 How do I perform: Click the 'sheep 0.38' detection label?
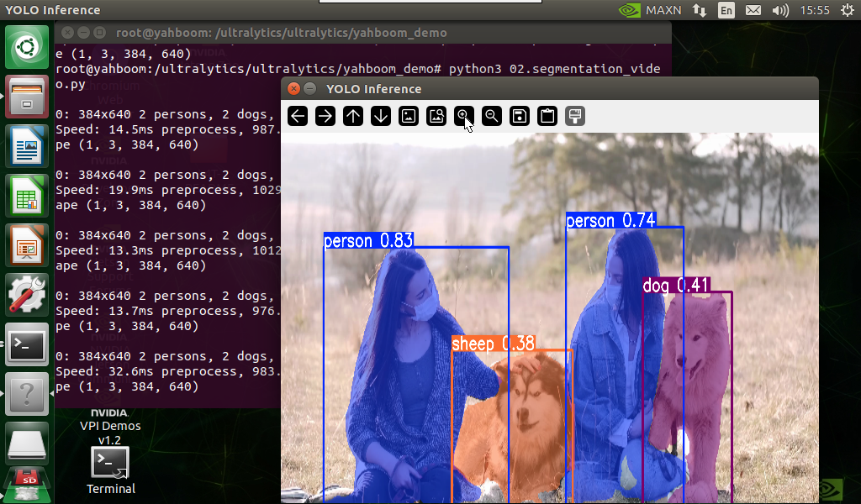click(x=493, y=343)
